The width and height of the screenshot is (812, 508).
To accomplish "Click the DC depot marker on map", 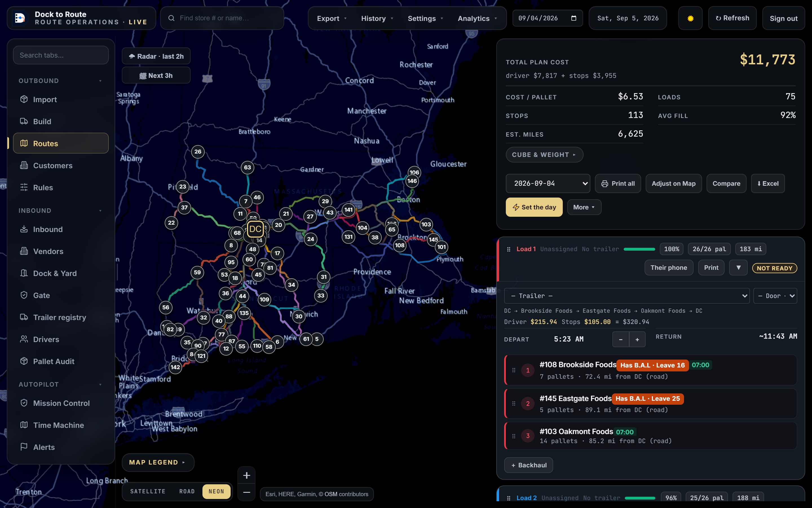I will click(255, 229).
